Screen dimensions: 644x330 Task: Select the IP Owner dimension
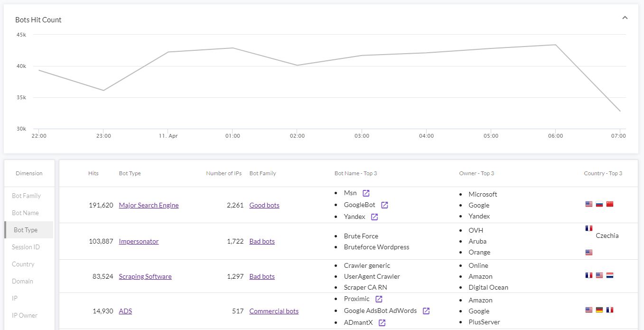(x=24, y=315)
